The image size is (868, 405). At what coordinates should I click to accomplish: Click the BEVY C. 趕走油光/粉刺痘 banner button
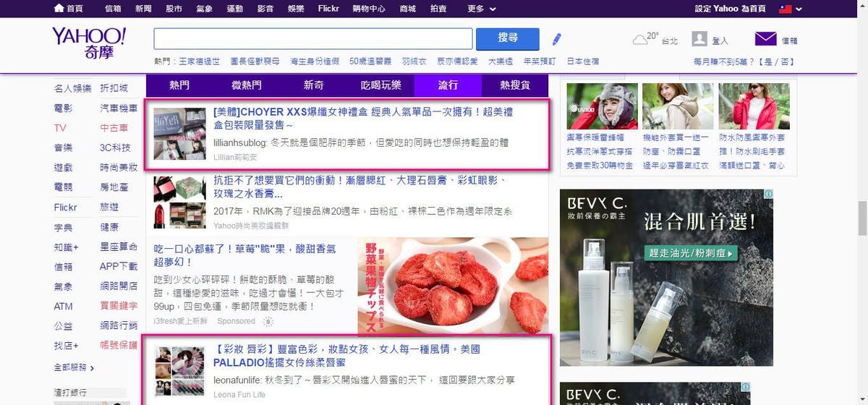point(691,253)
